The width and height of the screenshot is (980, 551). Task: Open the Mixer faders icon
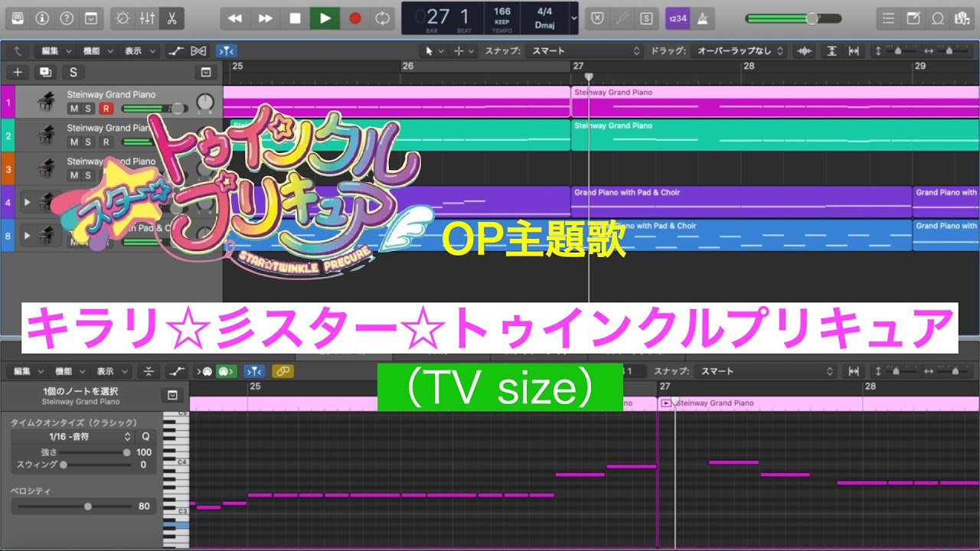point(148,18)
